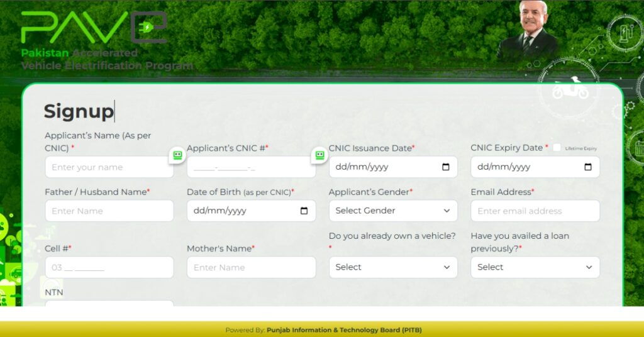The height and width of the screenshot is (337, 644).
Task: Open Date of Birth calendar picker icon
Action: (304, 211)
